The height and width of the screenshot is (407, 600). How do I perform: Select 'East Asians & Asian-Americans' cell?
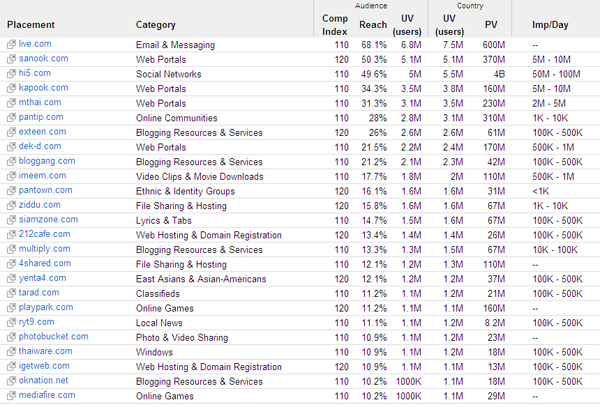(x=201, y=279)
